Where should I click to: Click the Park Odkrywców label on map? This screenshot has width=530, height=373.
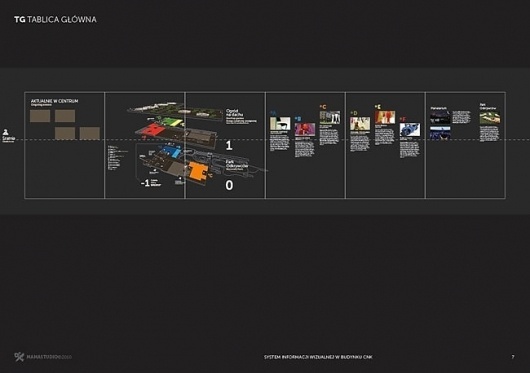pyautogui.click(x=237, y=164)
